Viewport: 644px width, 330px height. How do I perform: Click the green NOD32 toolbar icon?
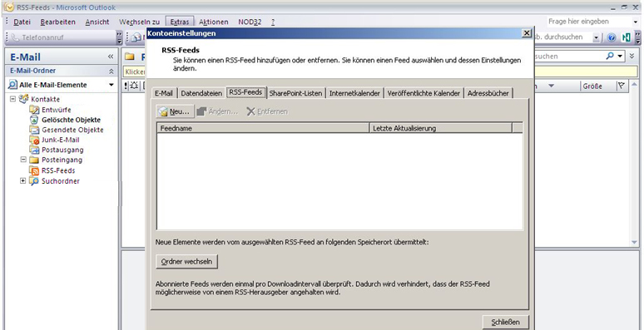(626, 37)
